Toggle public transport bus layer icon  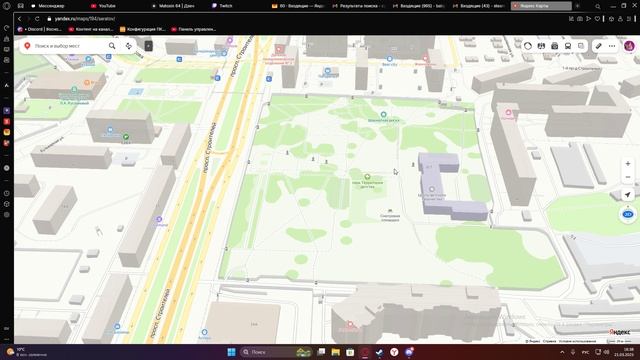pos(568,46)
